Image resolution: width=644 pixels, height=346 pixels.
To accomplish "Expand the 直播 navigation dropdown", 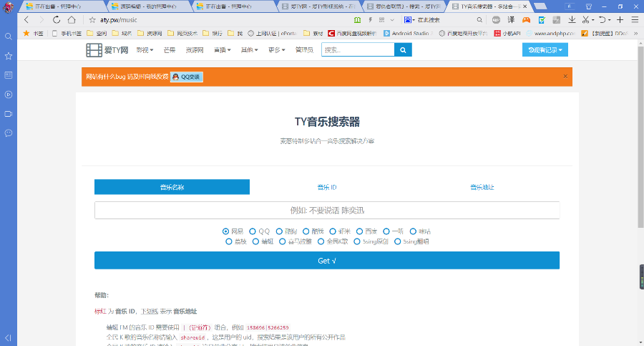I will click(223, 49).
